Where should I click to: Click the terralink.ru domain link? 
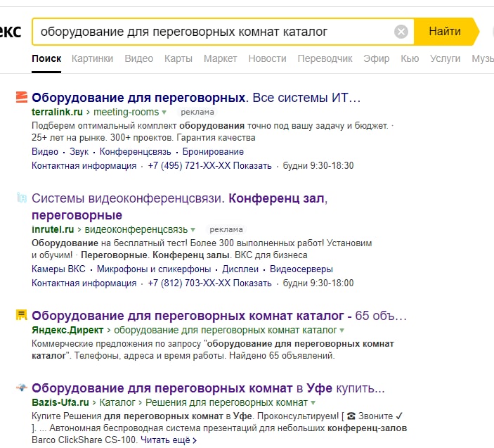(x=57, y=113)
